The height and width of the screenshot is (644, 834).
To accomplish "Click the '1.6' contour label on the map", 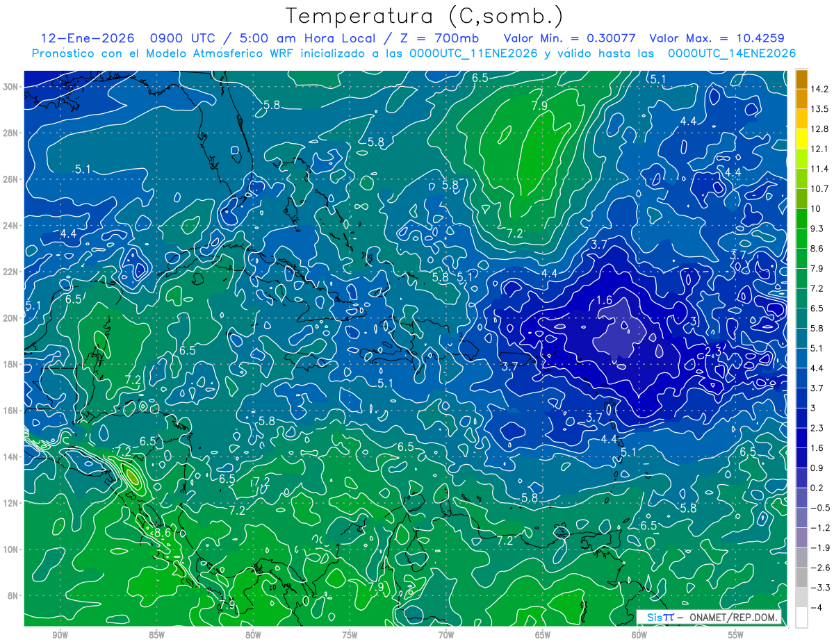I will coord(604,300).
